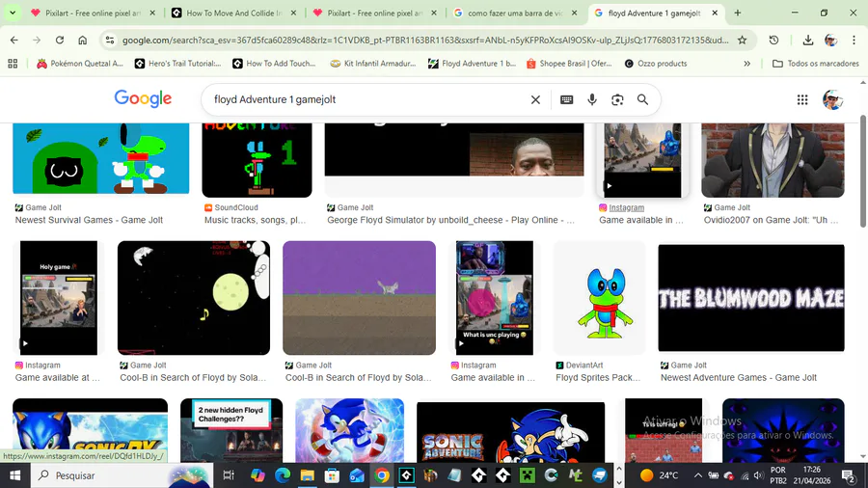This screenshot has height=488, width=868.
Task: Start voice search with microphone icon
Action: [x=592, y=99]
